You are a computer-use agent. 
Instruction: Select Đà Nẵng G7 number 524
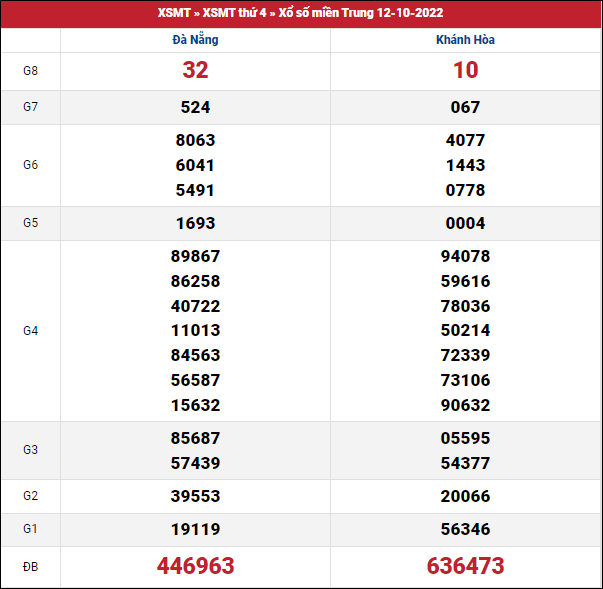(195, 107)
